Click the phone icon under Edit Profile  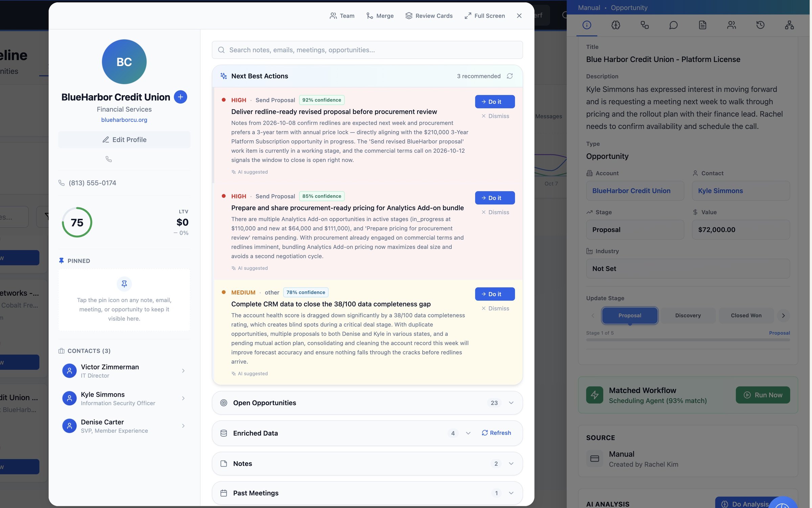(109, 159)
